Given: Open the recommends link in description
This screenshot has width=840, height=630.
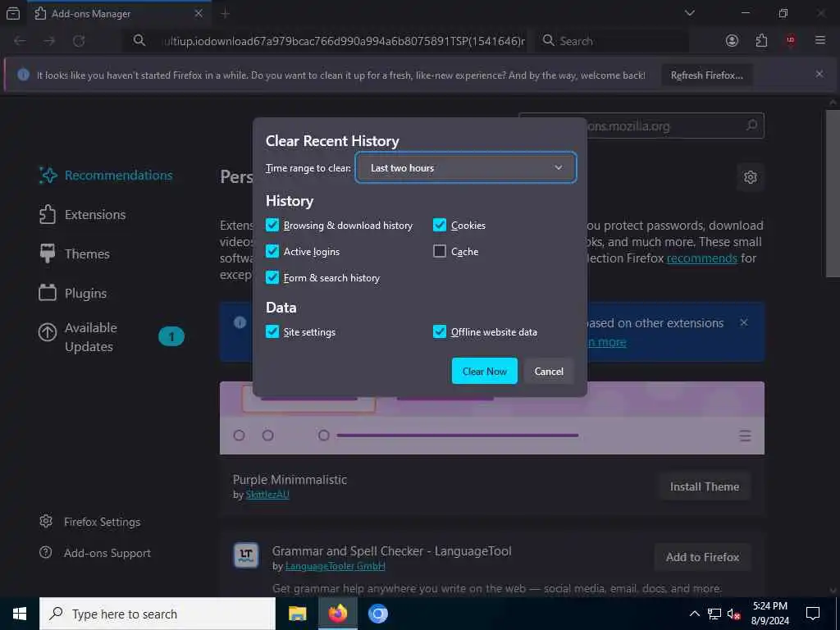Looking at the screenshot, I should click(x=702, y=258).
